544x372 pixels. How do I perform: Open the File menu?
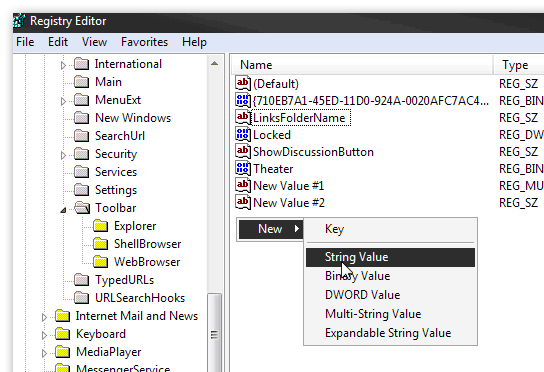[25, 42]
